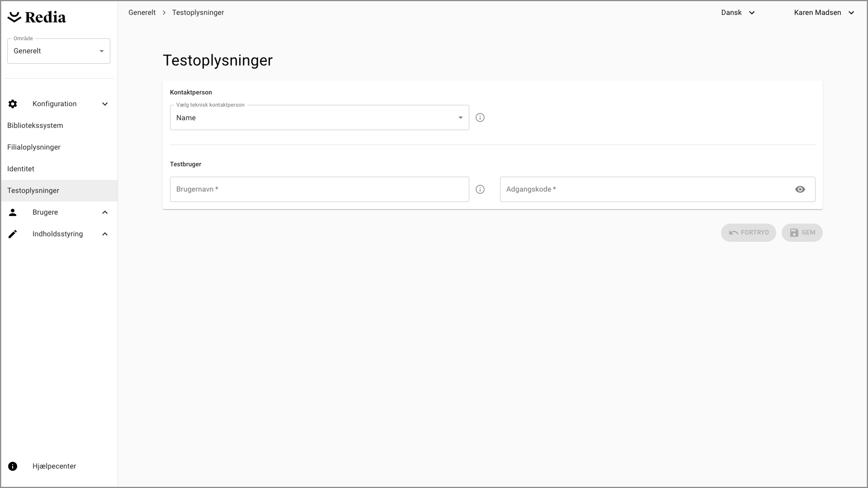Viewport: 868px width, 488px height.
Task: Click the Fortryd undo button
Action: point(748,233)
